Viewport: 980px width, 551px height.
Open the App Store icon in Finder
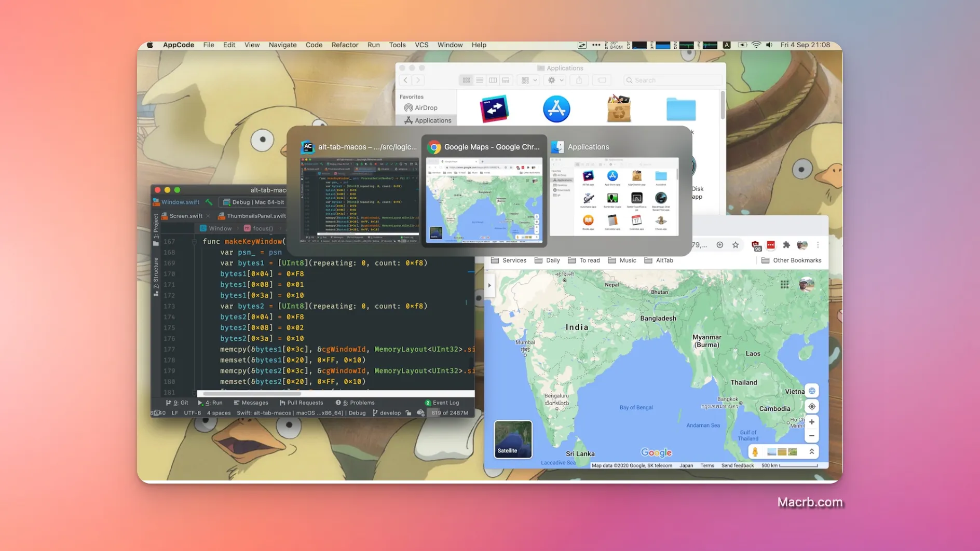coord(556,109)
